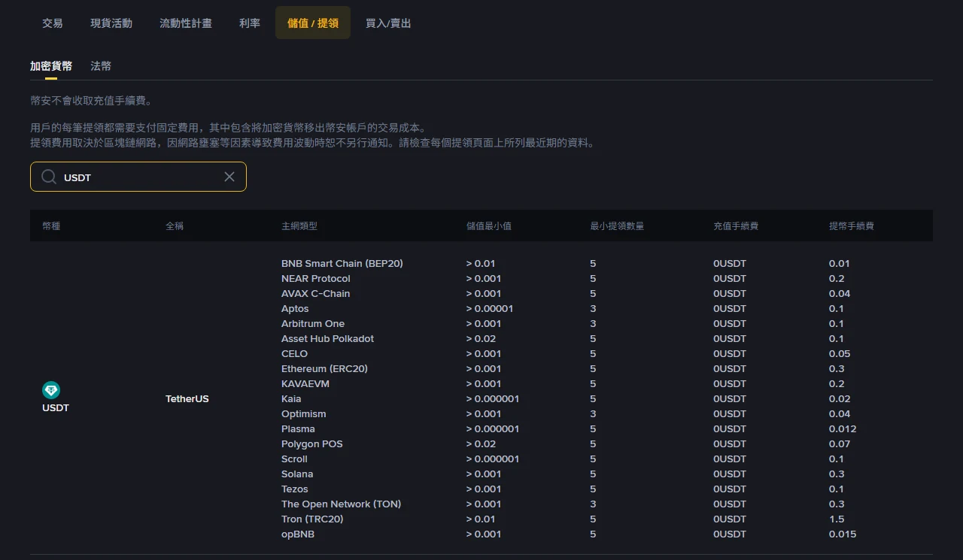The image size is (963, 560).
Task: Select The Open Network (TON) row
Action: [x=342, y=504]
